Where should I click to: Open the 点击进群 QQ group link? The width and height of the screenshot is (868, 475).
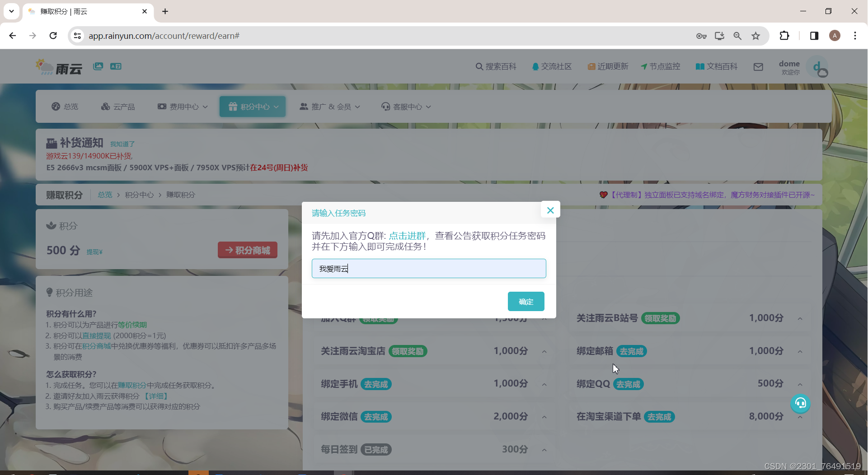(x=407, y=236)
